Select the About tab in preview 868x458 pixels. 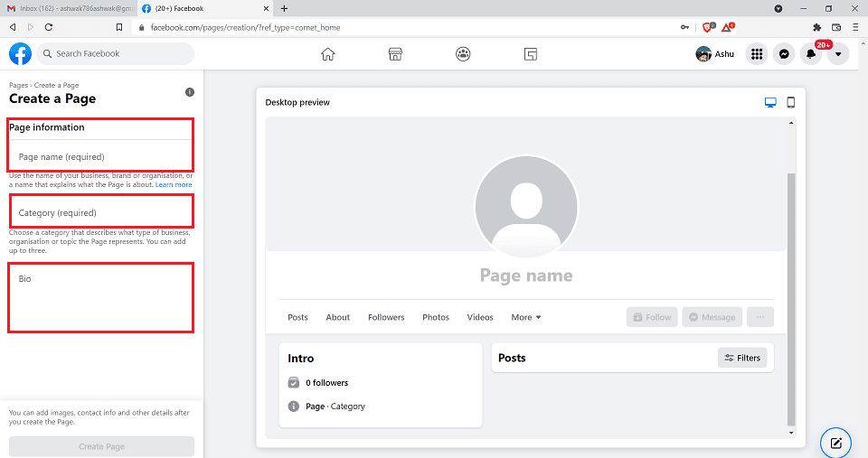point(337,317)
